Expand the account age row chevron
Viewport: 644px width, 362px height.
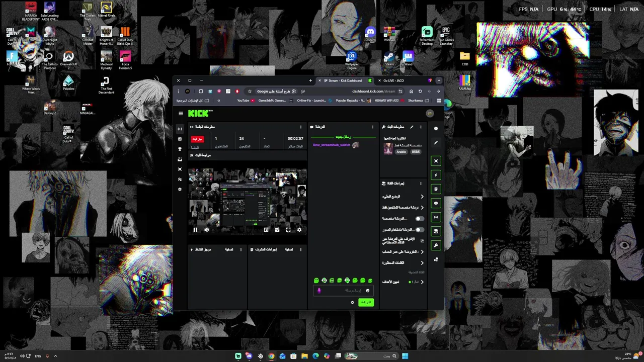[422, 252]
